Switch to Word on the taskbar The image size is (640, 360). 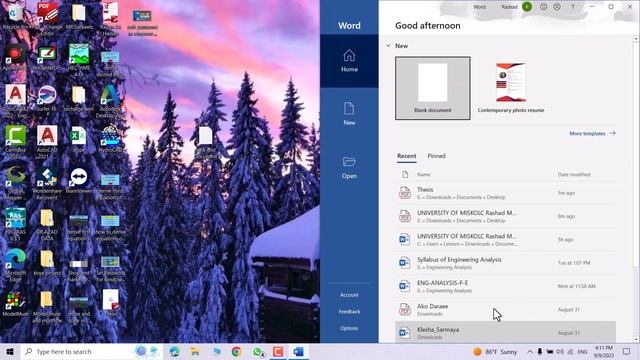298,351
